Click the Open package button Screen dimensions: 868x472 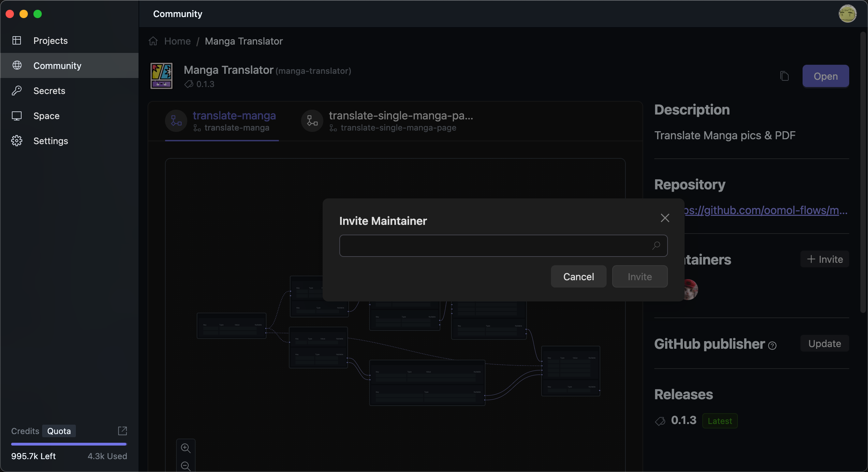pyautogui.click(x=825, y=76)
